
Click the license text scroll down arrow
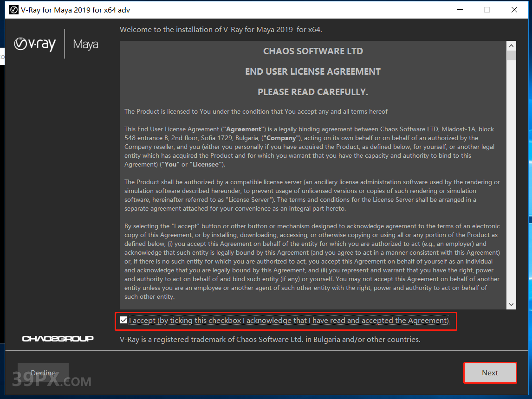[x=511, y=304]
